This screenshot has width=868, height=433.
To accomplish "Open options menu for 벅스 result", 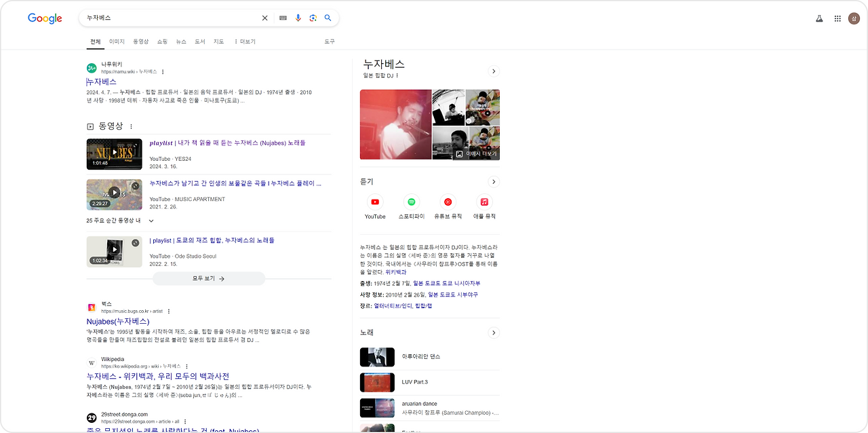I will [169, 311].
